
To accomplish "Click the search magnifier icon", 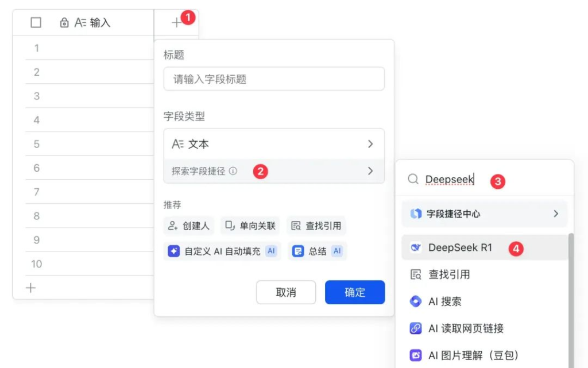I will pyautogui.click(x=413, y=180).
